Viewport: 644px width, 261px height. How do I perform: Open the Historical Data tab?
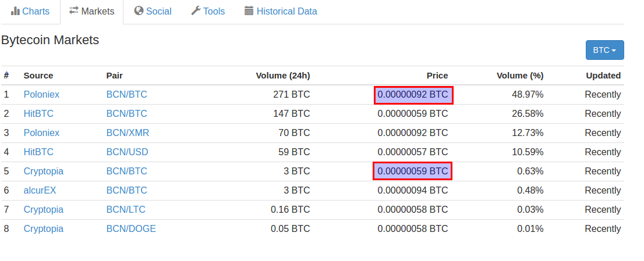point(286,12)
